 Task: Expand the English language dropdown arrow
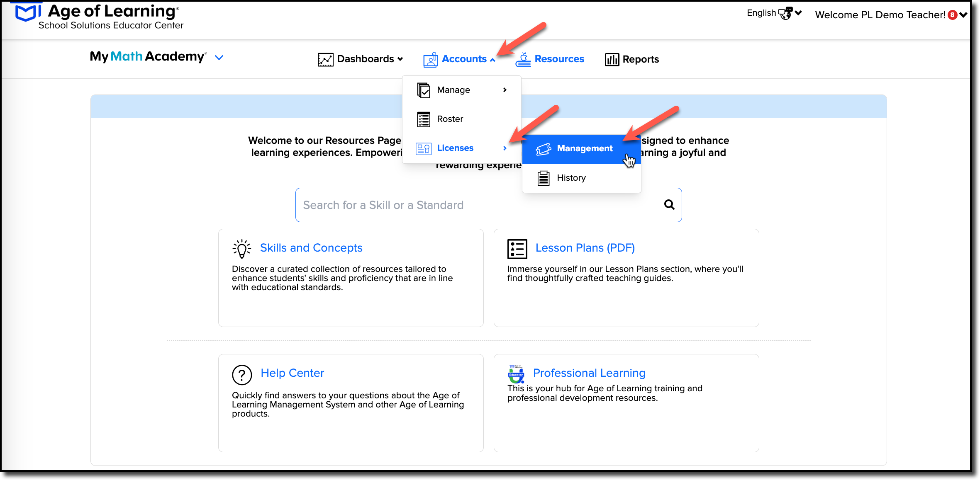[x=798, y=13]
